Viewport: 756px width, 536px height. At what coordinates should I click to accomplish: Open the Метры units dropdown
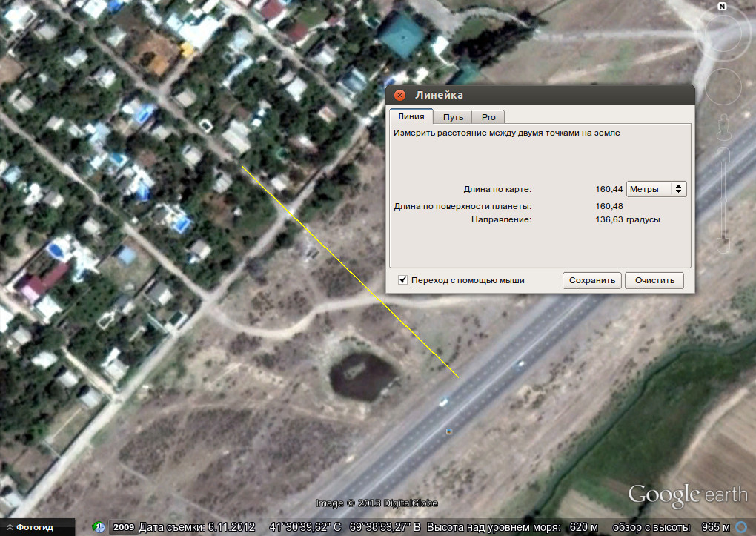click(x=657, y=189)
